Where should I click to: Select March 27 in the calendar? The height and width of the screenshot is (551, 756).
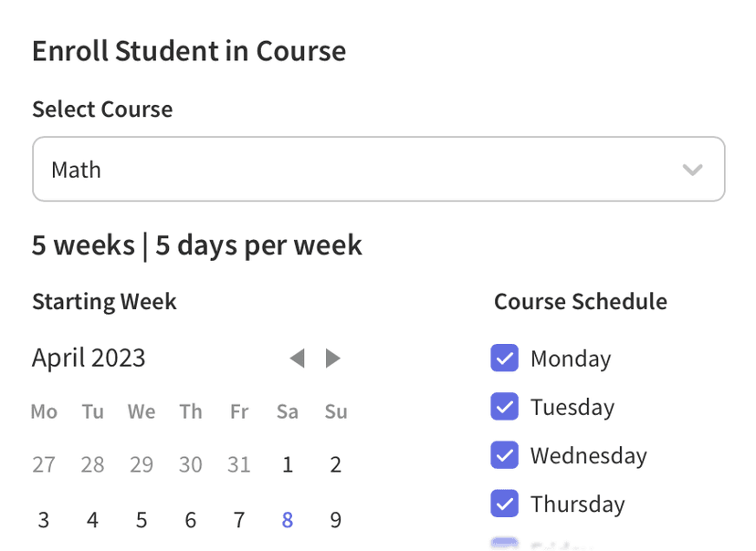coord(44,465)
